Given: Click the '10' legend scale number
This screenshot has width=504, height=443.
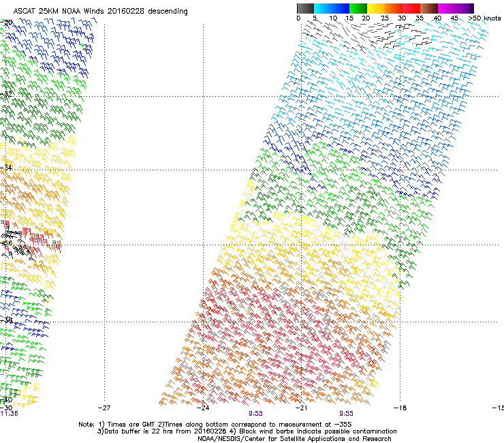Looking at the screenshot, I should coord(333,18).
